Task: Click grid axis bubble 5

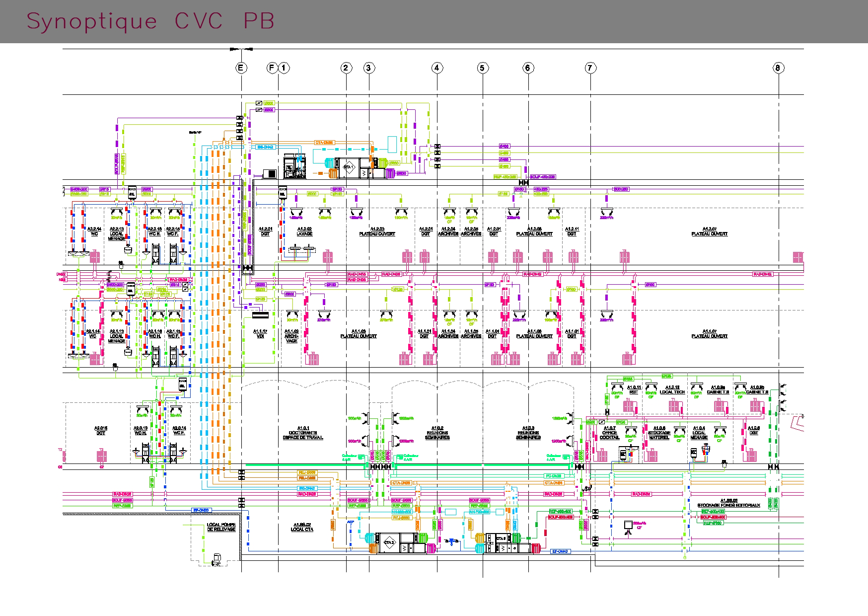Action: click(483, 68)
